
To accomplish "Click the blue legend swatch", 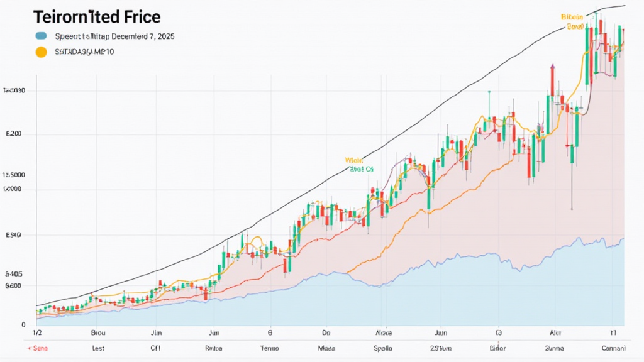I will 42,36.
